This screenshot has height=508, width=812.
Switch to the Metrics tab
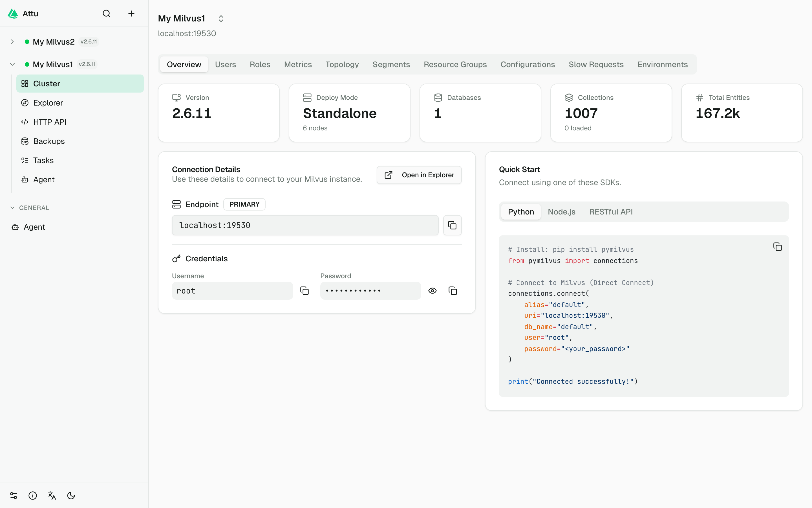[298, 64]
